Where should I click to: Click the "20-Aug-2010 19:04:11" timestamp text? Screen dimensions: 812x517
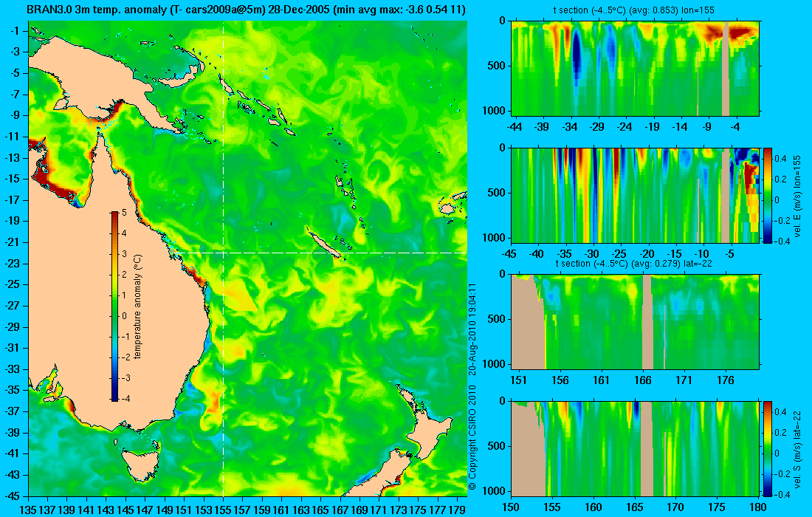(x=472, y=329)
